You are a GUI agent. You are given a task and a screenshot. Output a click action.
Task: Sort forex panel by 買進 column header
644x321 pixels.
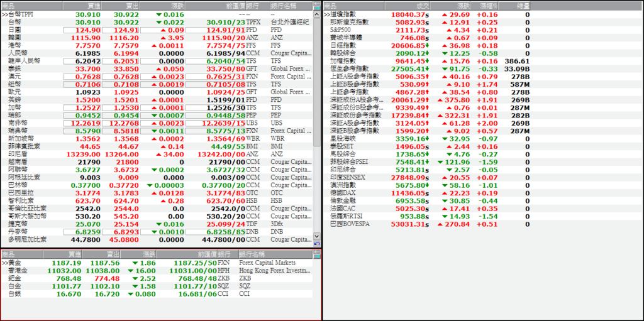(81, 6)
